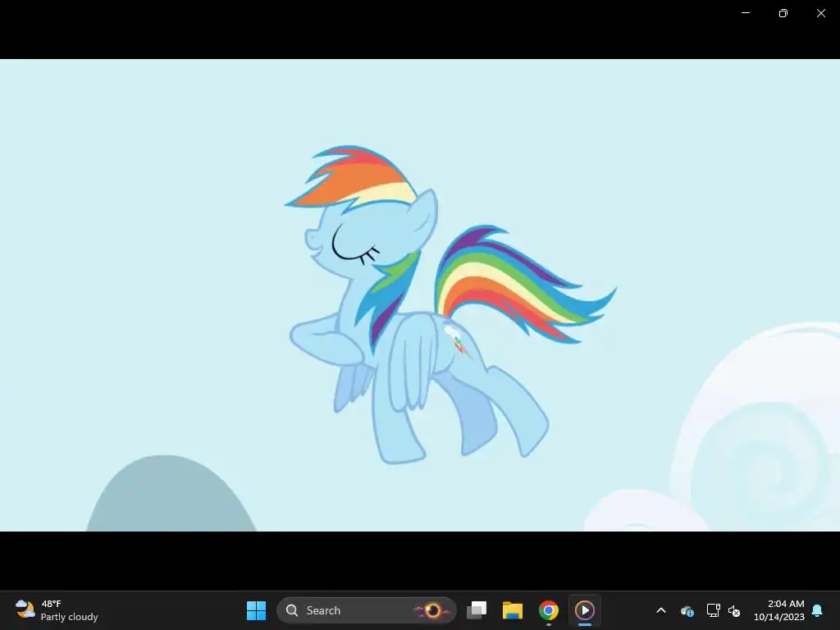Minimize the media player window
840x630 pixels.
(x=745, y=13)
